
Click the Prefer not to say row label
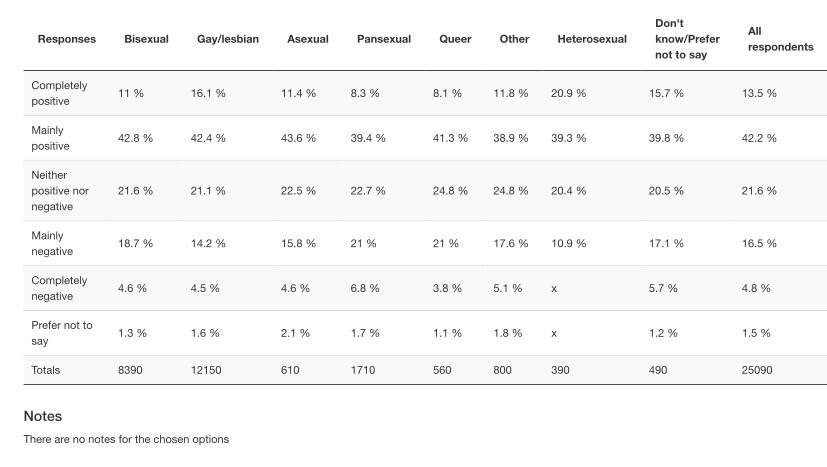(61, 333)
